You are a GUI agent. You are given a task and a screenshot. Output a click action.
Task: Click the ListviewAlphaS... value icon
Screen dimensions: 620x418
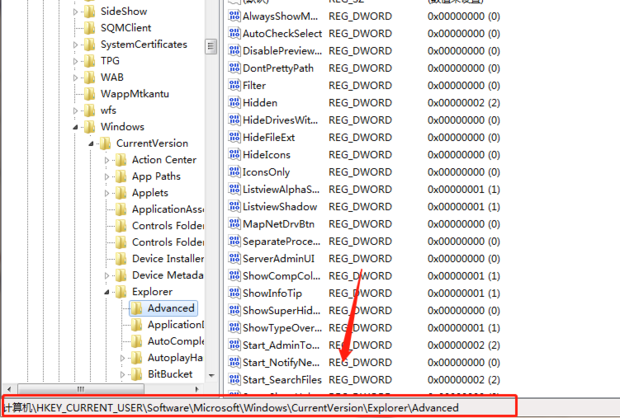(x=234, y=189)
